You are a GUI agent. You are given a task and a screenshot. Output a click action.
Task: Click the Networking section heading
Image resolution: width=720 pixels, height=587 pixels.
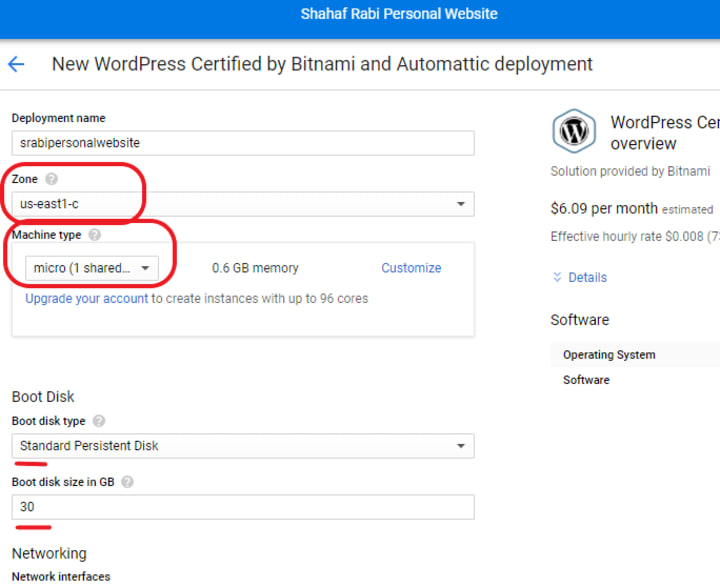49,553
